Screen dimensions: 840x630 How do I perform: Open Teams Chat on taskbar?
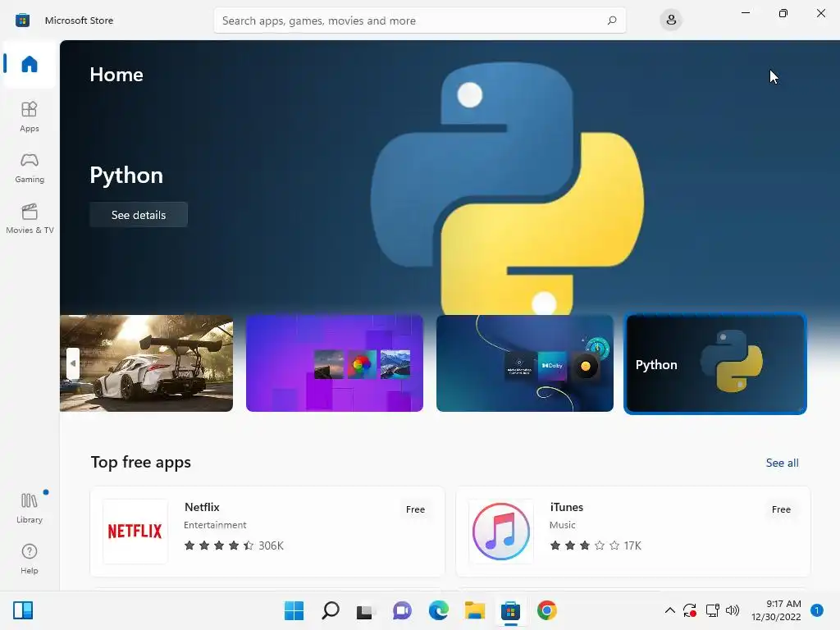coord(402,610)
